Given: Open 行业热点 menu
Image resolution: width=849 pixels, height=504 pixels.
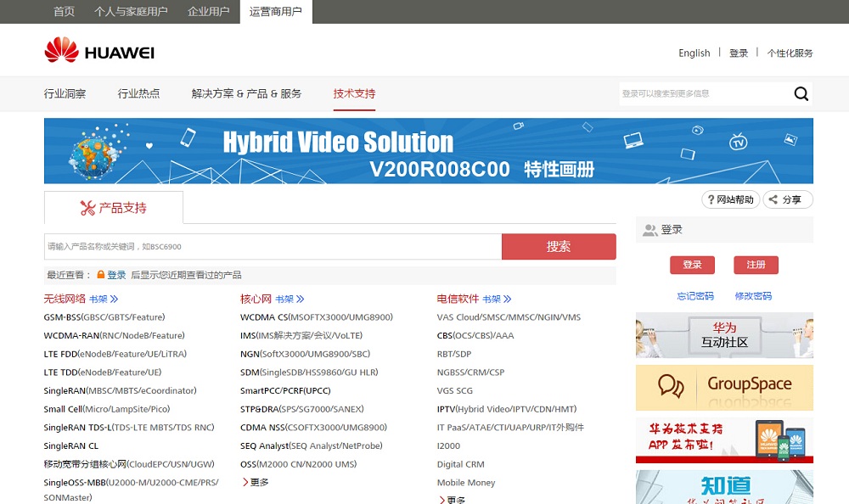Looking at the screenshot, I should [138, 93].
